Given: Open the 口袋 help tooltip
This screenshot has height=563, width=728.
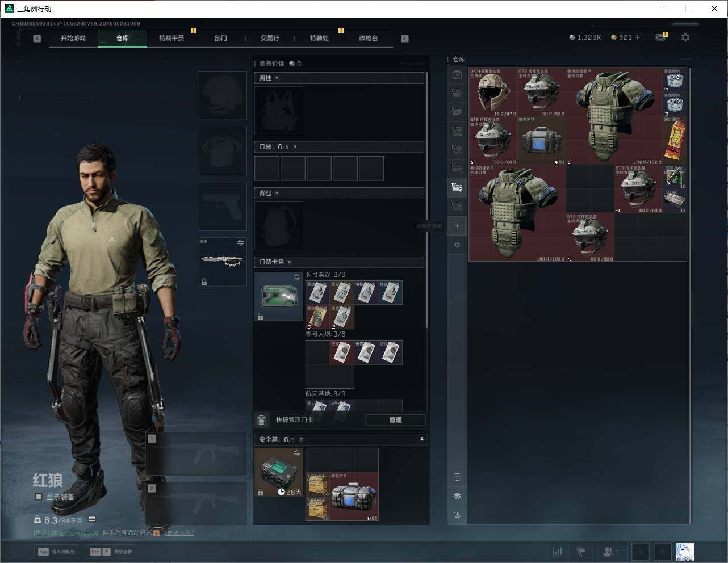Looking at the screenshot, I should tap(295, 147).
